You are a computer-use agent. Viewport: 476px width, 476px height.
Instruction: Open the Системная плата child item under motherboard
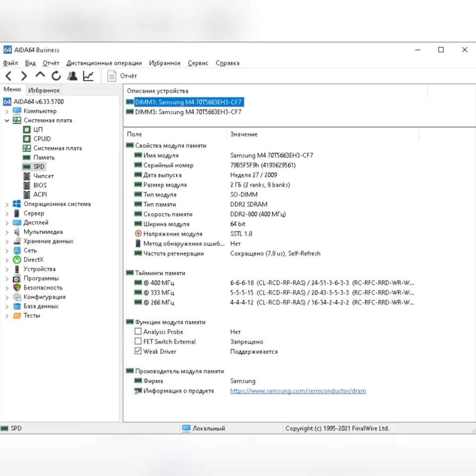pos(58,148)
